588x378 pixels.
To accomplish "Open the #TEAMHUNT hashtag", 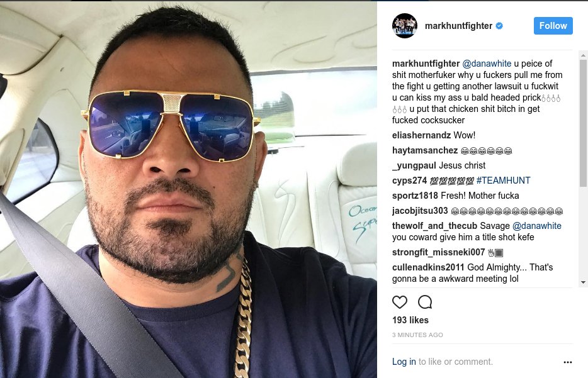I will point(503,181).
